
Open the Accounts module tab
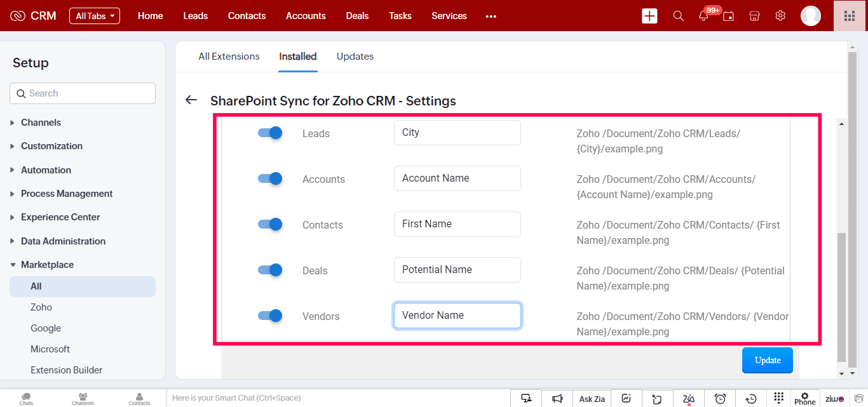click(x=306, y=16)
